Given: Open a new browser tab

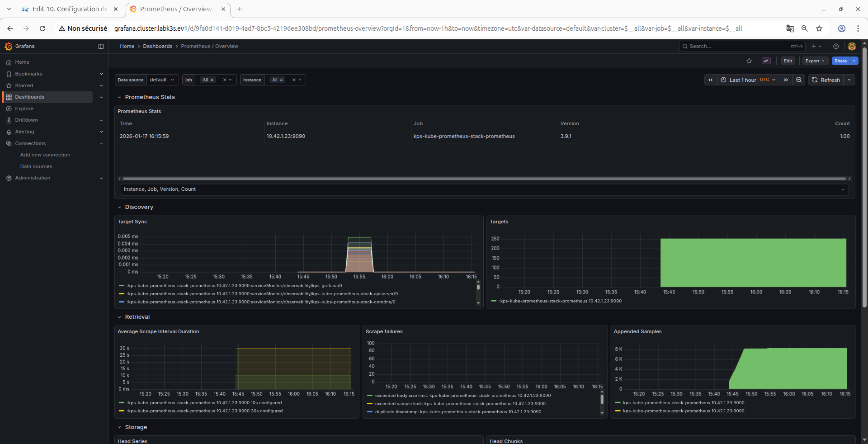Looking at the screenshot, I should point(240,9).
